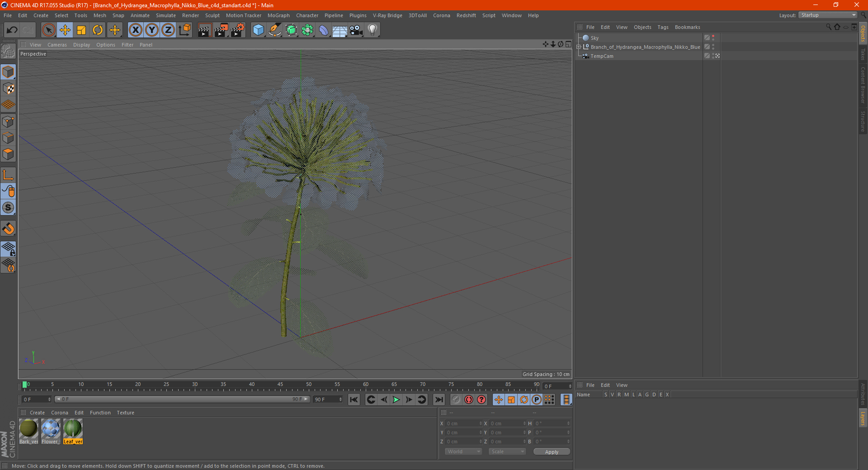Click Render View clapperboard icon
868x470 pixels.
(204, 30)
